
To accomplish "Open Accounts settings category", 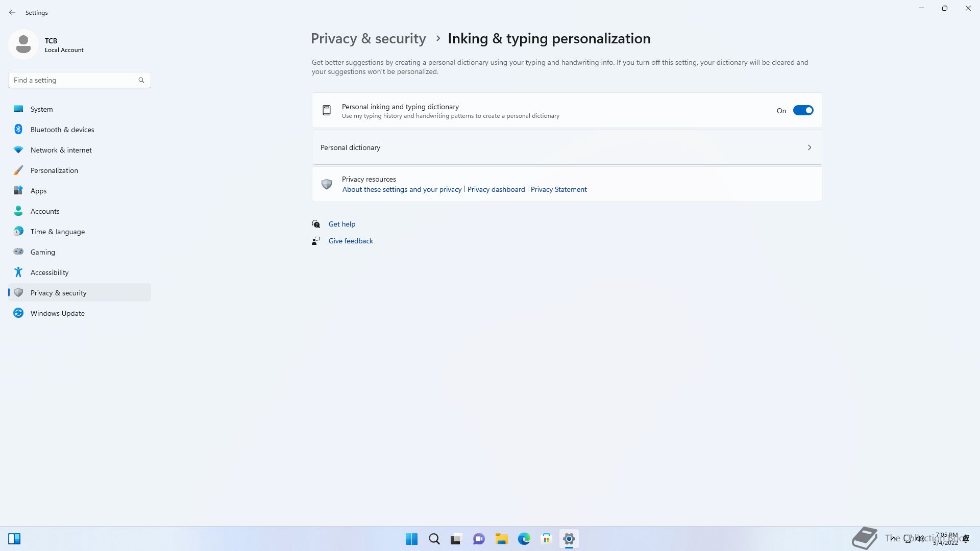I will [80, 211].
